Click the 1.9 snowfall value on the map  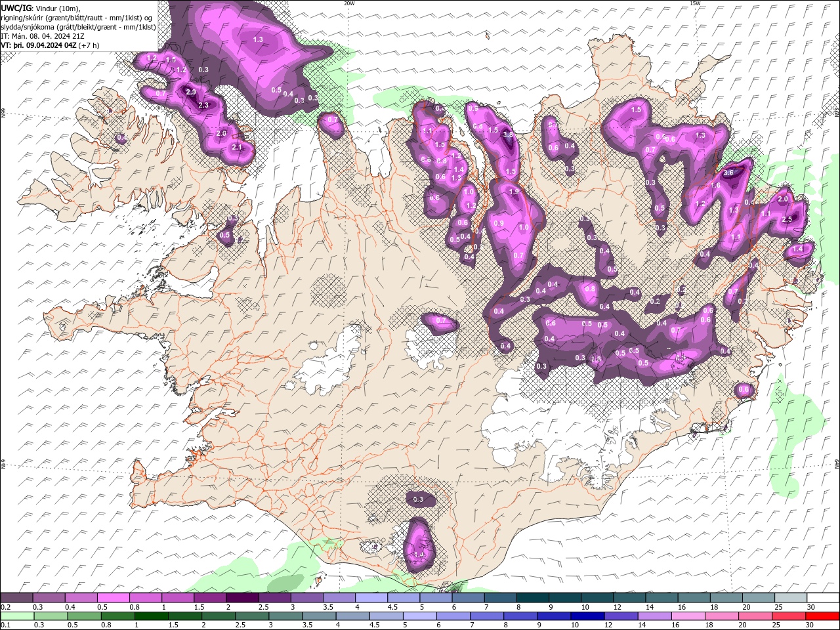click(x=514, y=192)
